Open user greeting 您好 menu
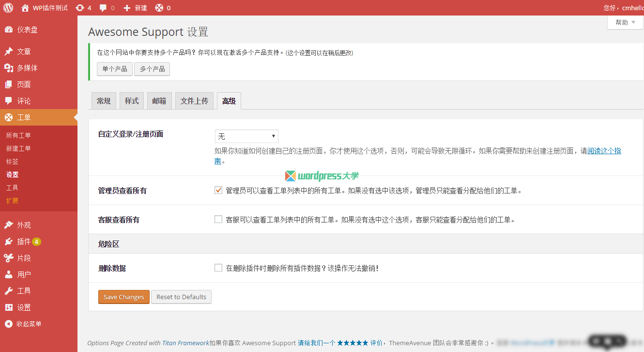The image size is (644, 352). [624, 8]
